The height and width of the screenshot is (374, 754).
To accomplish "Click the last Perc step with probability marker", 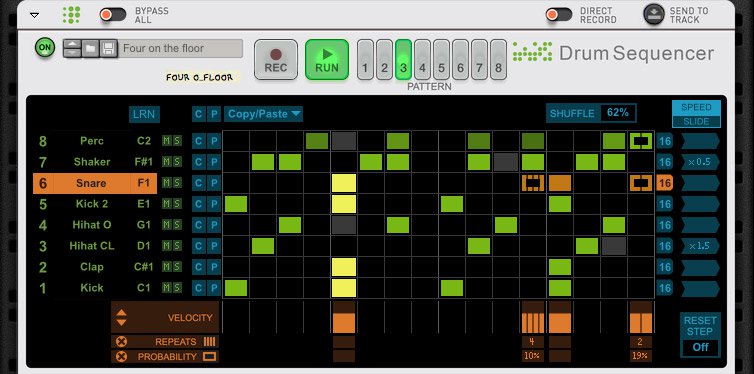I will pyautogui.click(x=641, y=141).
